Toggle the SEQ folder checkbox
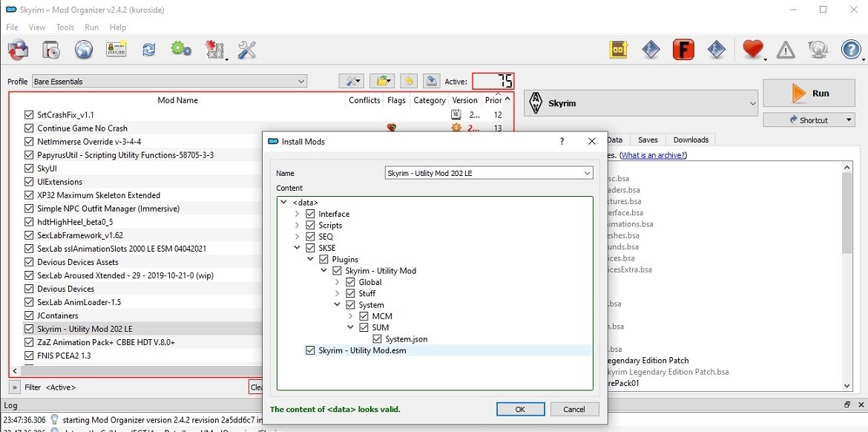 point(310,237)
